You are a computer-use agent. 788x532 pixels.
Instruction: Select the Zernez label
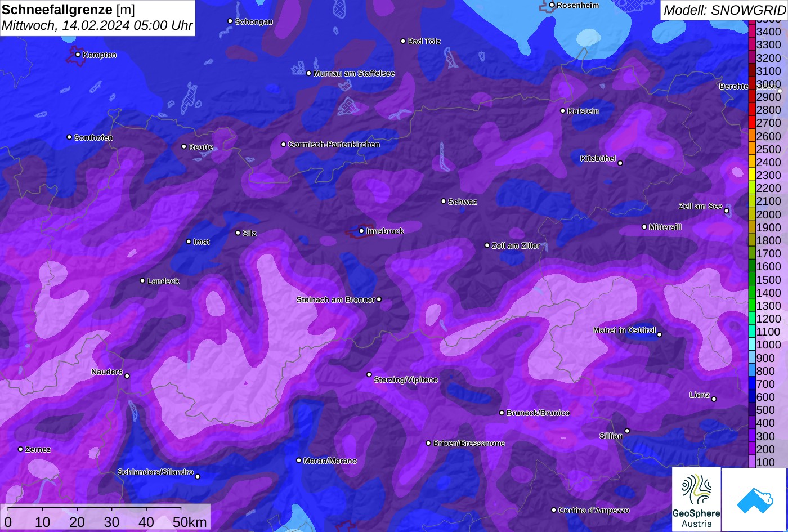(38, 449)
